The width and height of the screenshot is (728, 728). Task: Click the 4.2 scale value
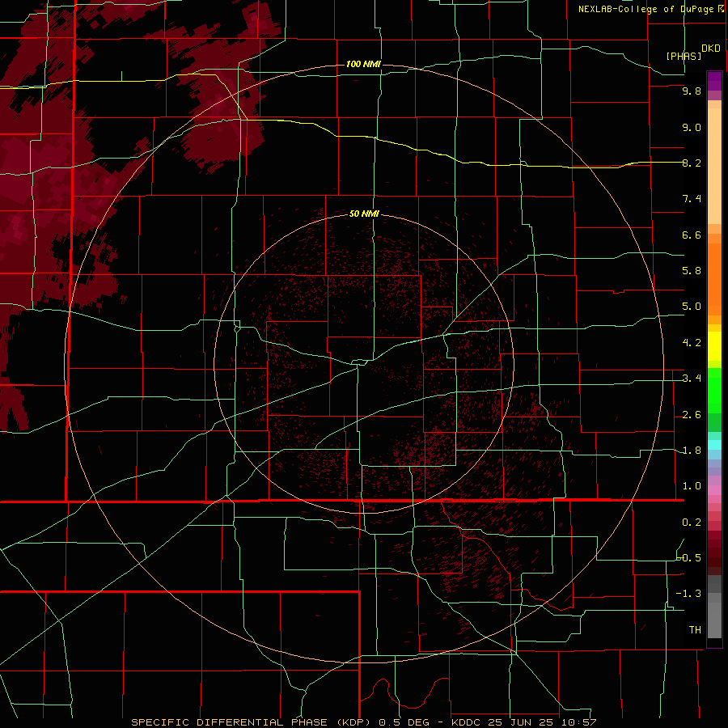point(692,343)
